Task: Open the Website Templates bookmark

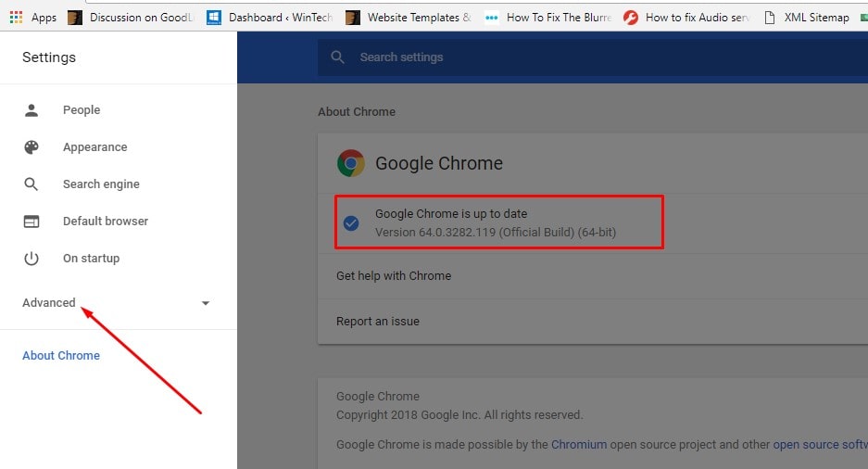Action: [419, 18]
